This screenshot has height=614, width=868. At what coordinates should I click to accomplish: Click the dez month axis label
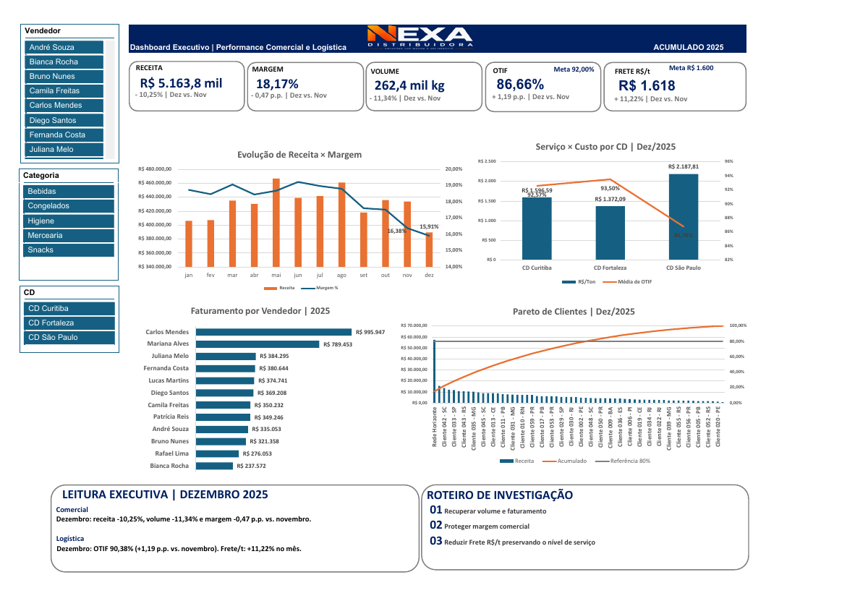429,276
